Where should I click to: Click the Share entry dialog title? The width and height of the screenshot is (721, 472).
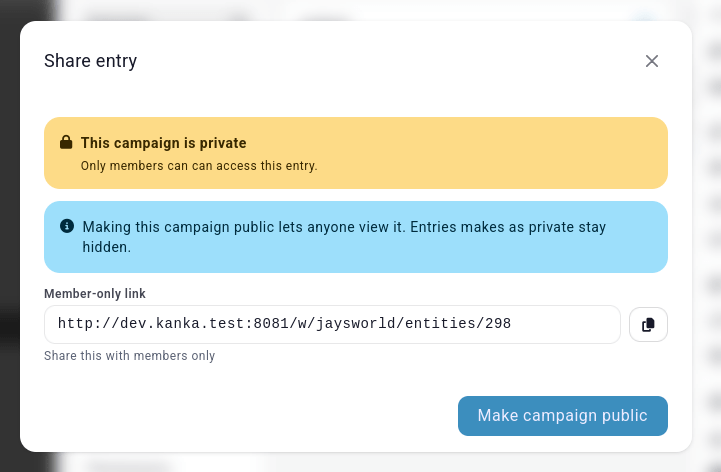click(91, 61)
